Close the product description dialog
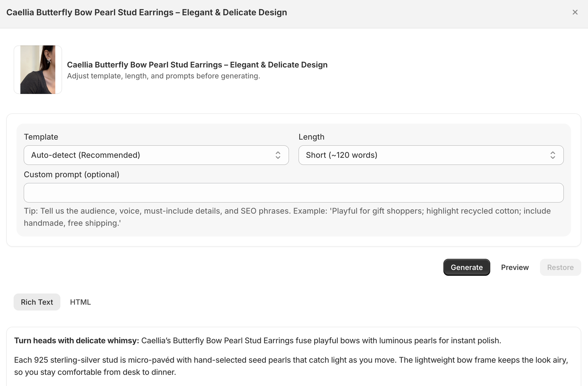This screenshot has height=386, width=588. 575,12
